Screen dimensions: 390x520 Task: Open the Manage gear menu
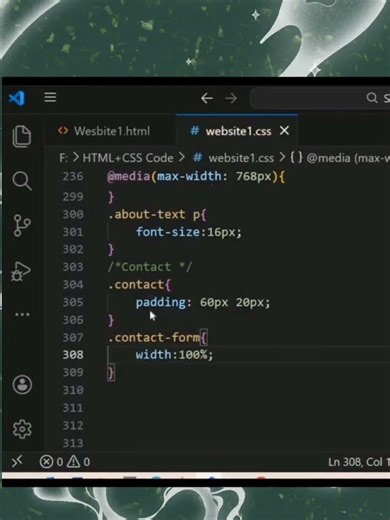(22, 429)
